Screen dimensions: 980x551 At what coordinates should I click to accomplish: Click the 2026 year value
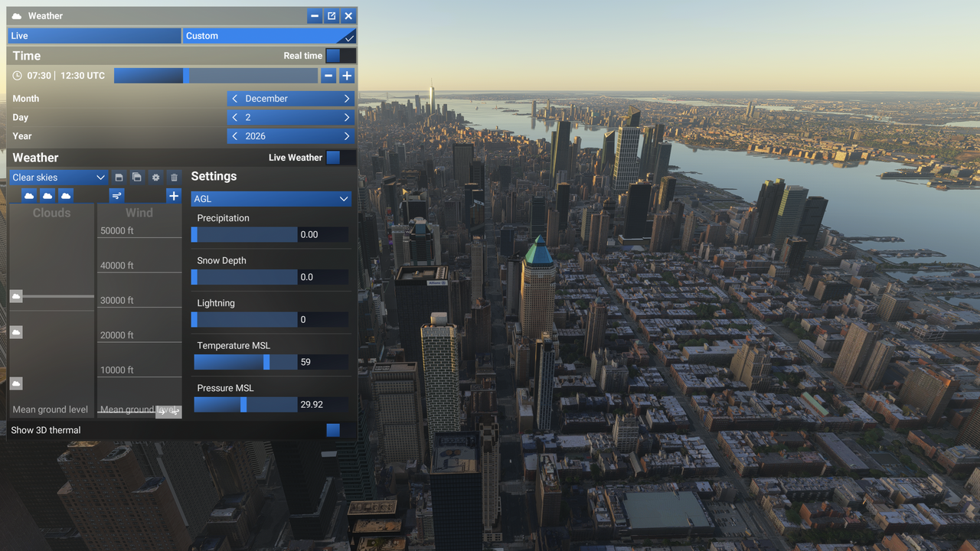coord(256,136)
